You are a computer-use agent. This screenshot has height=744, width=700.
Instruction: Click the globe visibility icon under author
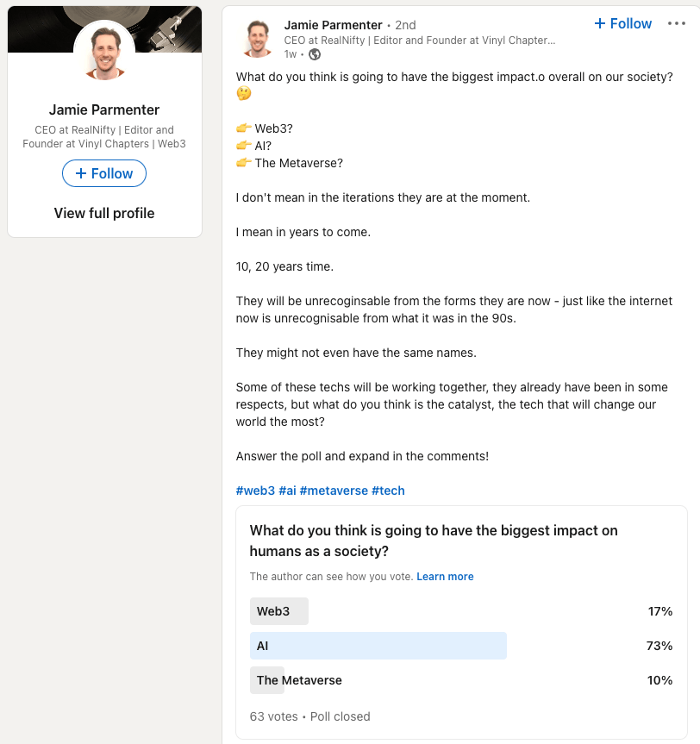tap(315, 54)
